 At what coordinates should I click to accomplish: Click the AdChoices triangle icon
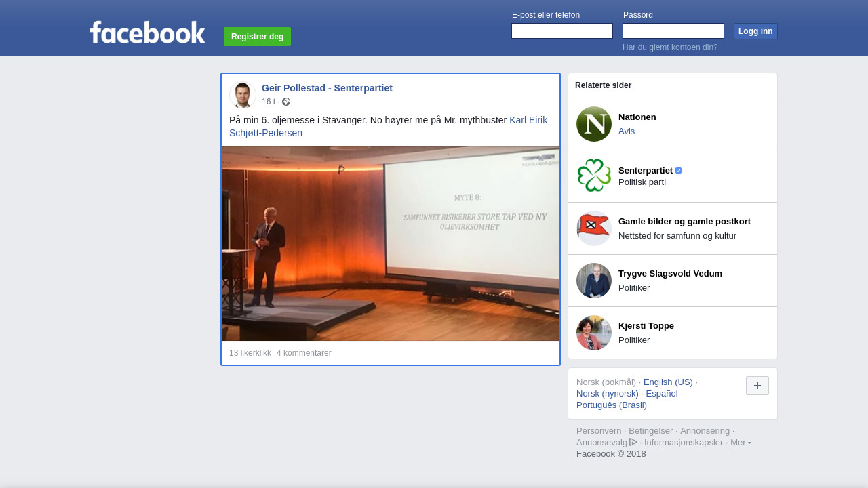click(633, 442)
